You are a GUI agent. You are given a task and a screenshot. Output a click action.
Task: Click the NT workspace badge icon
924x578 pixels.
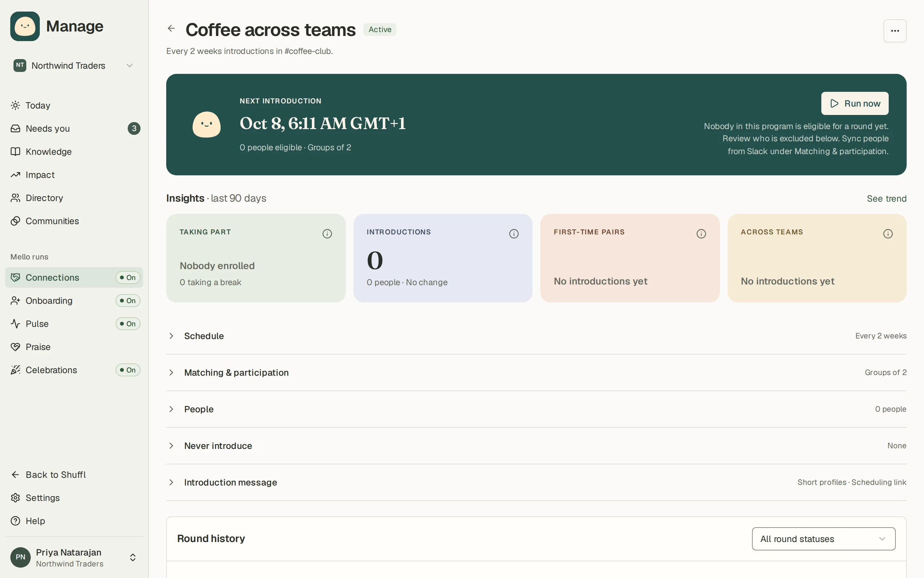point(20,66)
